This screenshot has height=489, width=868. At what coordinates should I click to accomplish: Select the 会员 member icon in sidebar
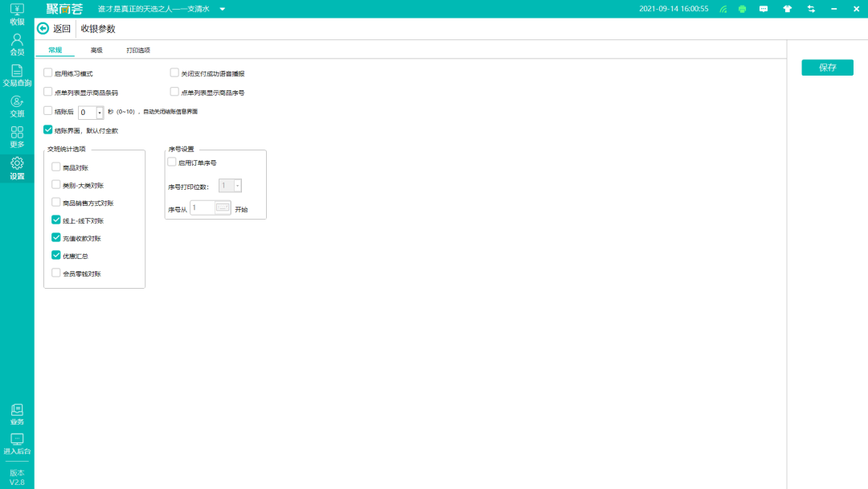pos(16,45)
